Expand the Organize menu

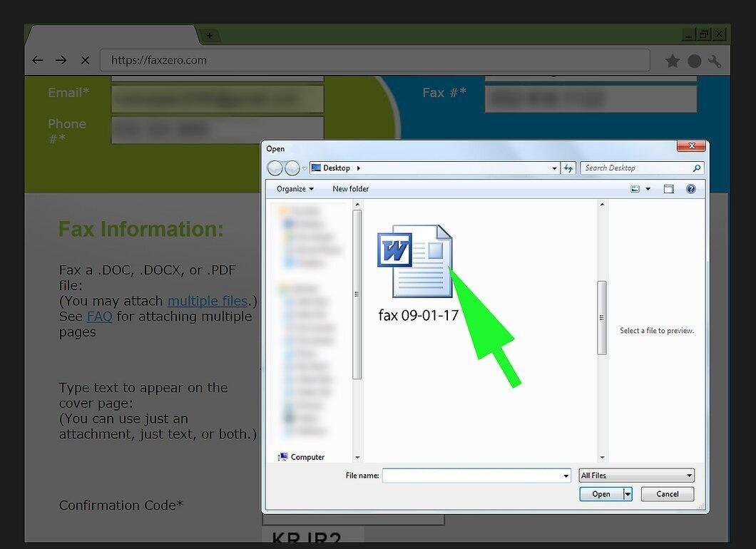pos(295,189)
